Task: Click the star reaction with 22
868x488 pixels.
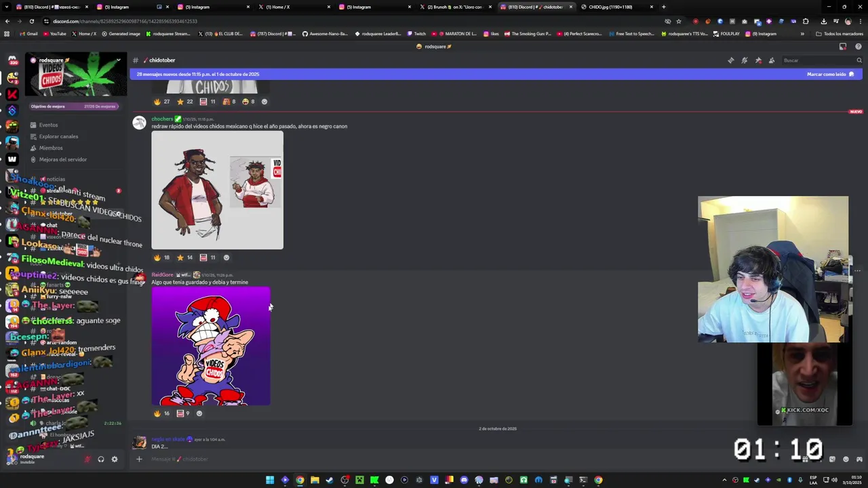Action: [x=185, y=102]
